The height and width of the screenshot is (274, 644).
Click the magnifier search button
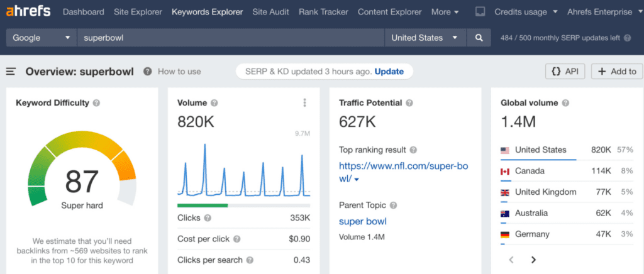coord(479,38)
